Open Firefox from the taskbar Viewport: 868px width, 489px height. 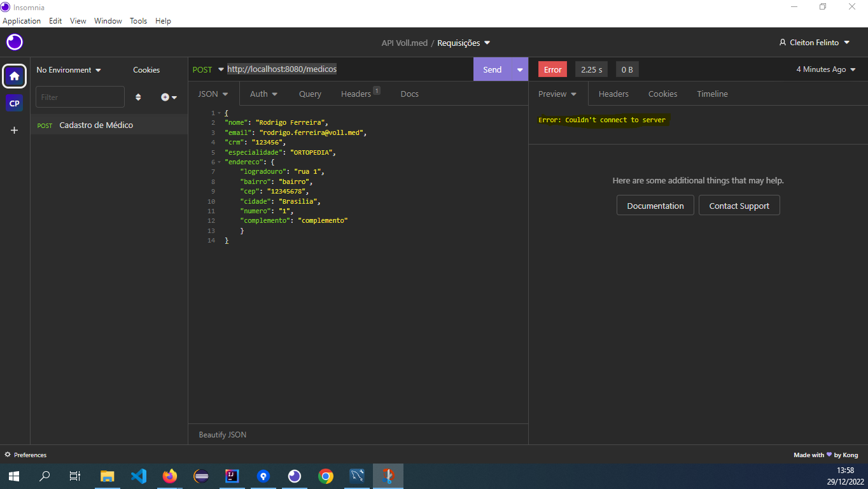[169, 476]
